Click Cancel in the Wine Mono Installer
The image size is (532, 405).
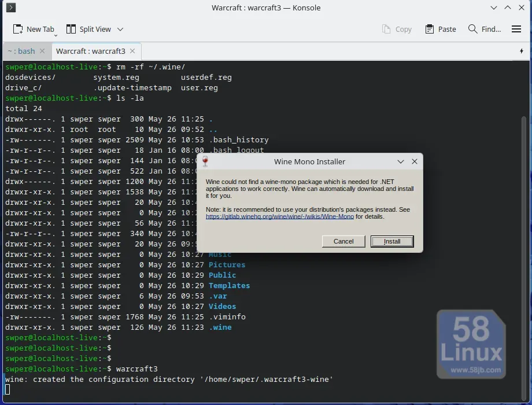click(343, 241)
